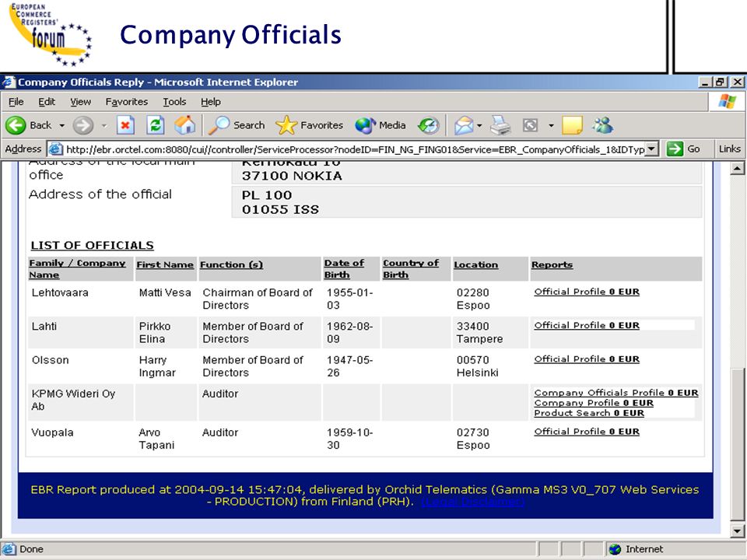
Task: Click the yellow note Discuss icon
Action: 572,125
